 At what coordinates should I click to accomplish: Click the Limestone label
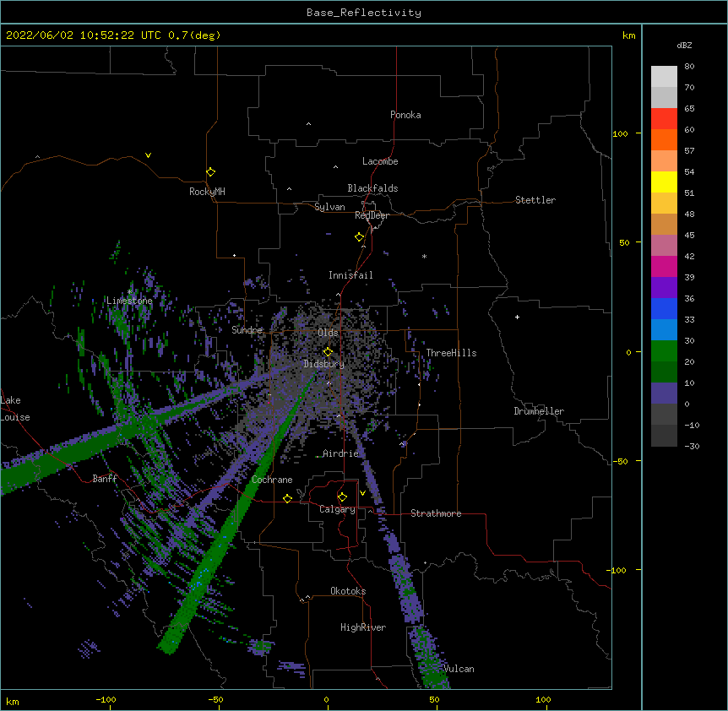129,301
